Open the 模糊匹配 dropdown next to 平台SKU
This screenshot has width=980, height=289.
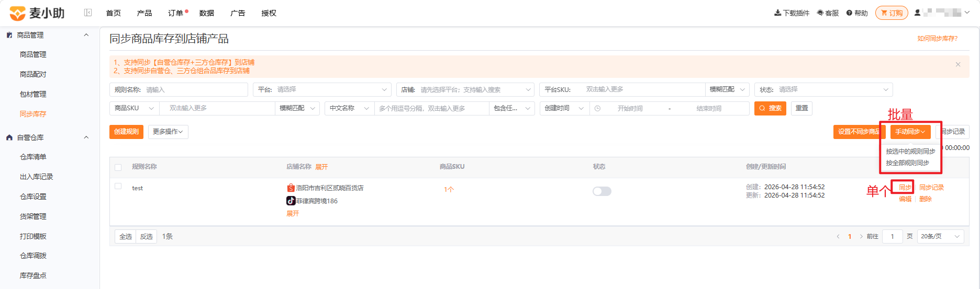point(727,89)
